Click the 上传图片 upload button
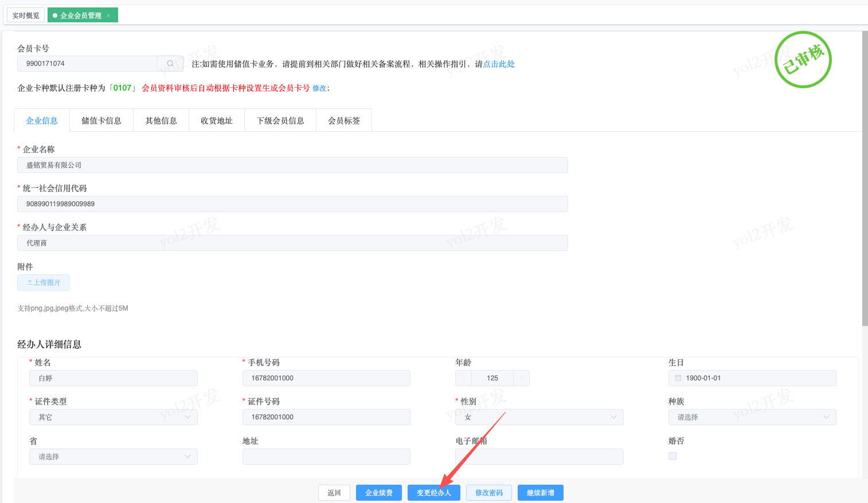This screenshot has width=868, height=503. [44, 282]
